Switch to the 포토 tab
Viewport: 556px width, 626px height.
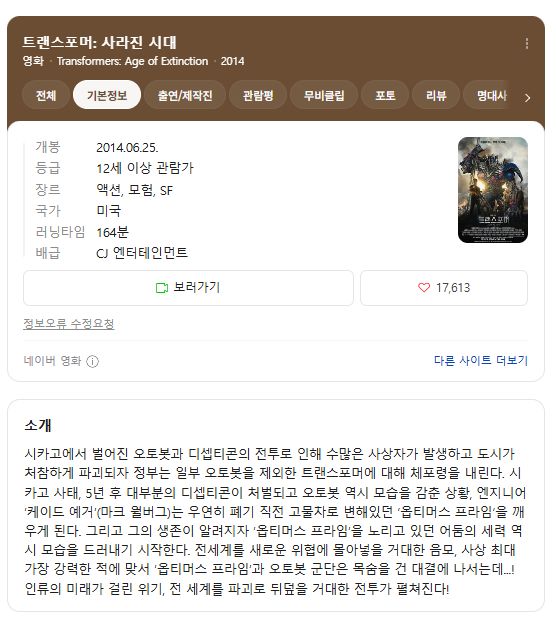pyautogui.click(x=385, y=95)
